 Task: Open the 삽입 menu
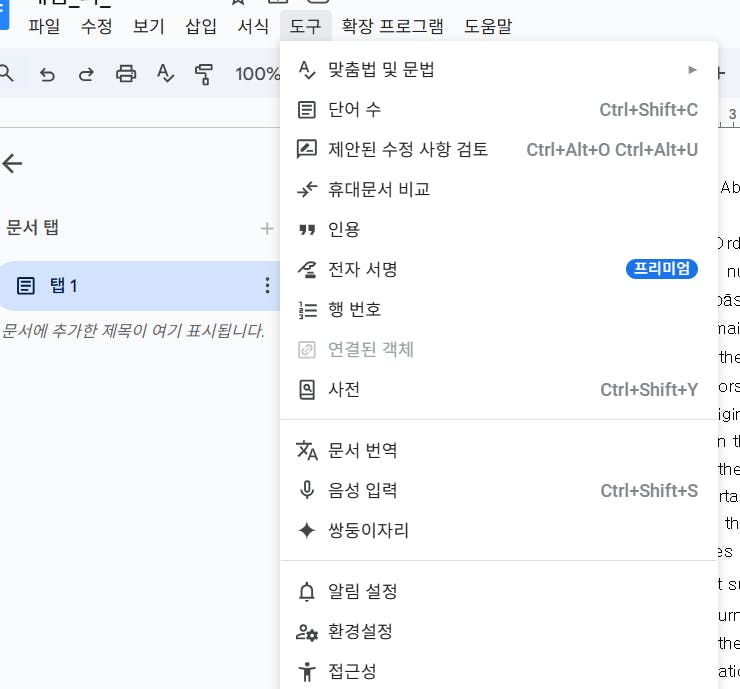click(201, 26)
